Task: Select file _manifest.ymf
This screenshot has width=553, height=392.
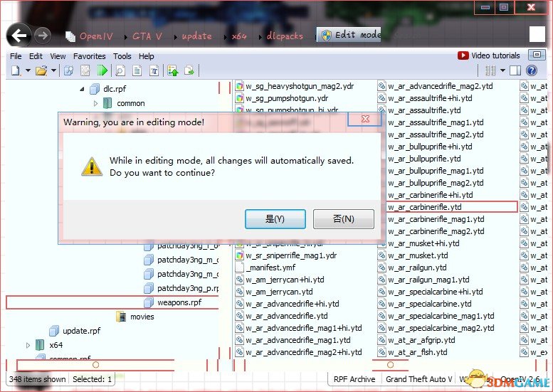Action: click(270, 267)
